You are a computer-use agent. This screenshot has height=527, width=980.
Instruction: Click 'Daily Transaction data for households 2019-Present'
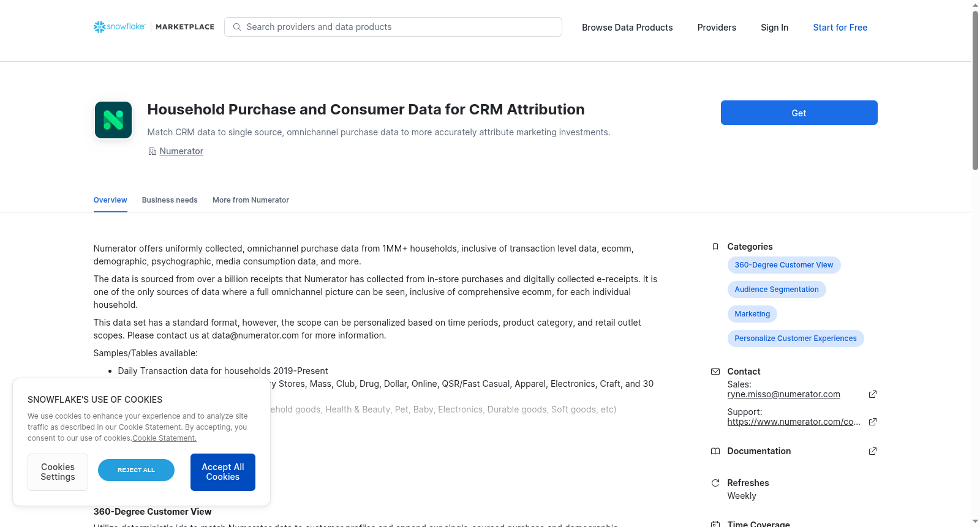coord(223,371)
